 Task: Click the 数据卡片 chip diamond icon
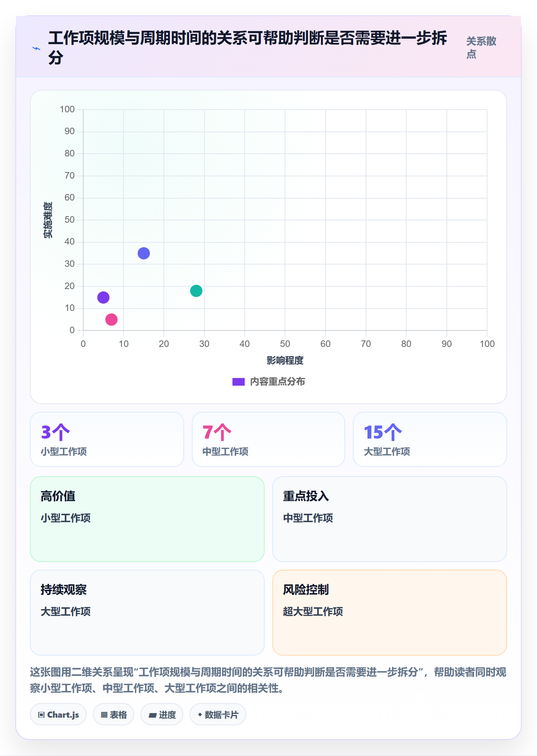tap(200, 715)
